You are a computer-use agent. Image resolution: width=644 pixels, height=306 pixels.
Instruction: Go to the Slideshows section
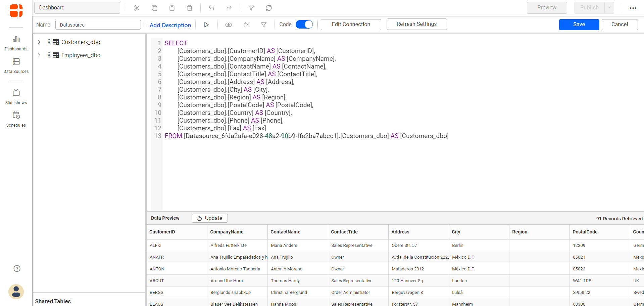[16, 96]
